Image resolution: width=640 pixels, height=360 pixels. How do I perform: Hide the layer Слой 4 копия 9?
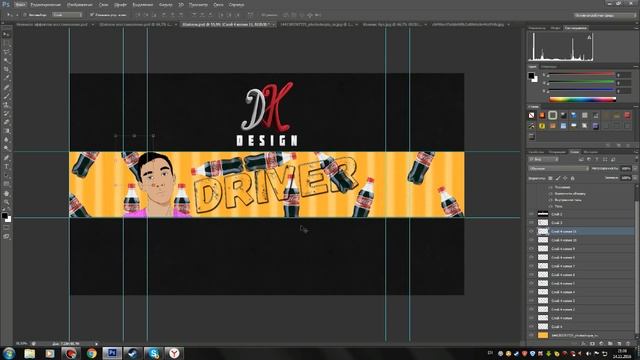click(531, 249)
